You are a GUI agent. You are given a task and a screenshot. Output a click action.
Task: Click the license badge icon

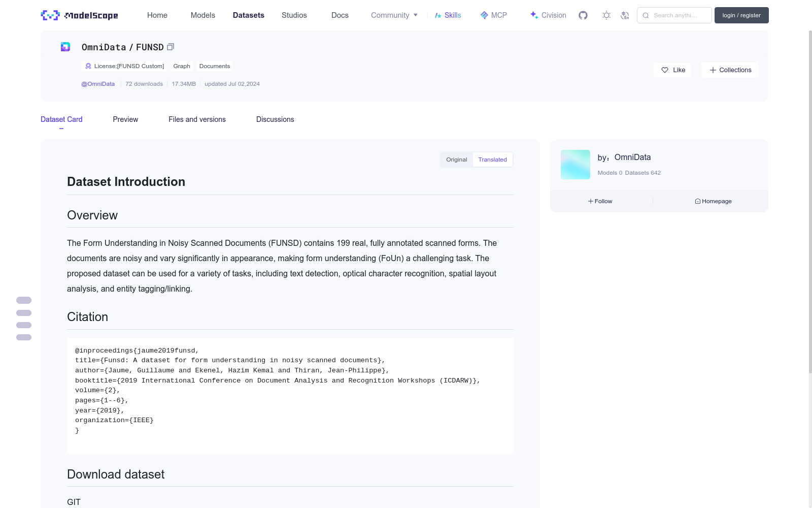click(x=88, y=66)
